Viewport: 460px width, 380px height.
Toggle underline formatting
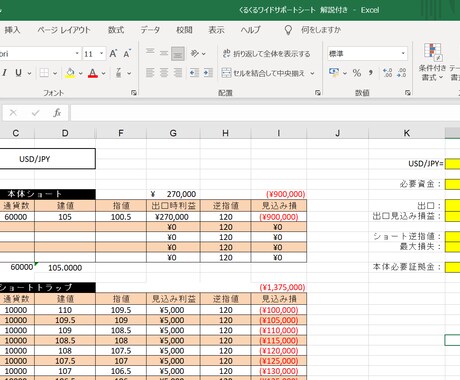[x=18, y=73]
